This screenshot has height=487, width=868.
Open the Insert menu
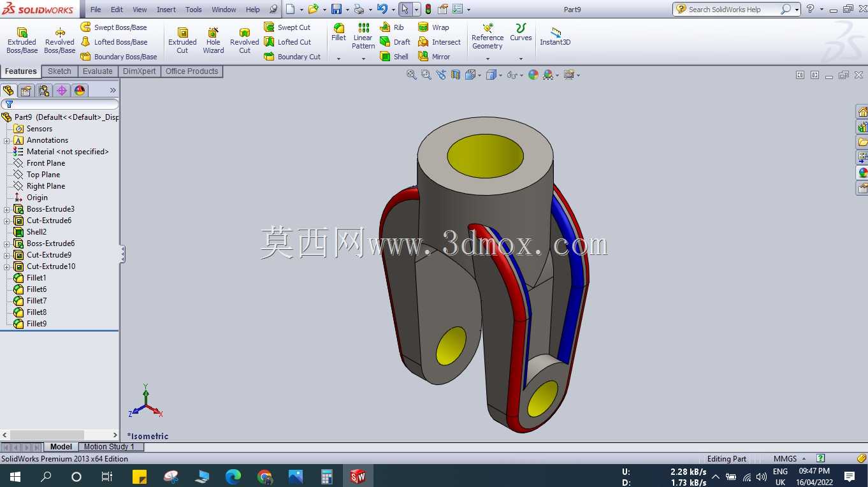click(166, 10)
